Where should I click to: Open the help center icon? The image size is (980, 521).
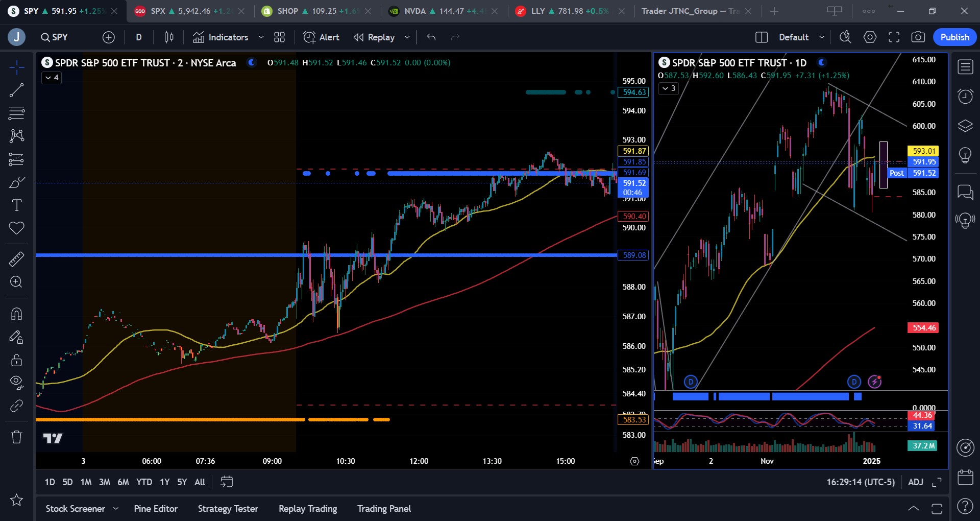tap(965, 506)
